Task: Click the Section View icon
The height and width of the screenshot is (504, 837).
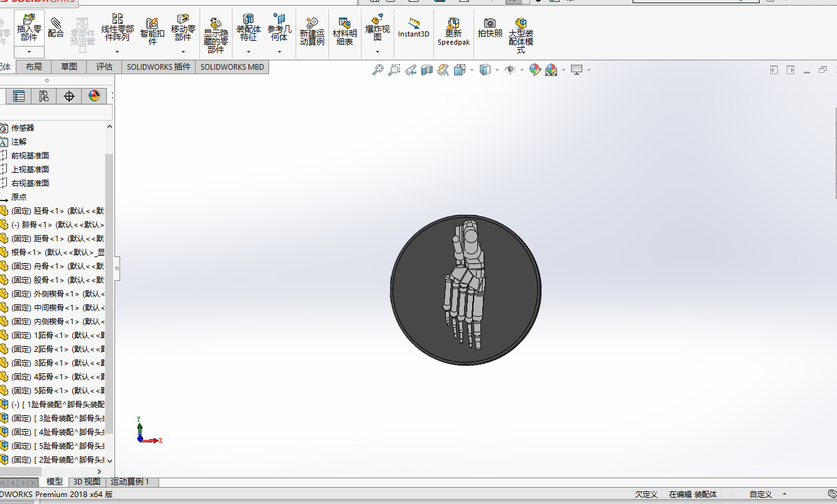Action: click(x=427, y=70)
